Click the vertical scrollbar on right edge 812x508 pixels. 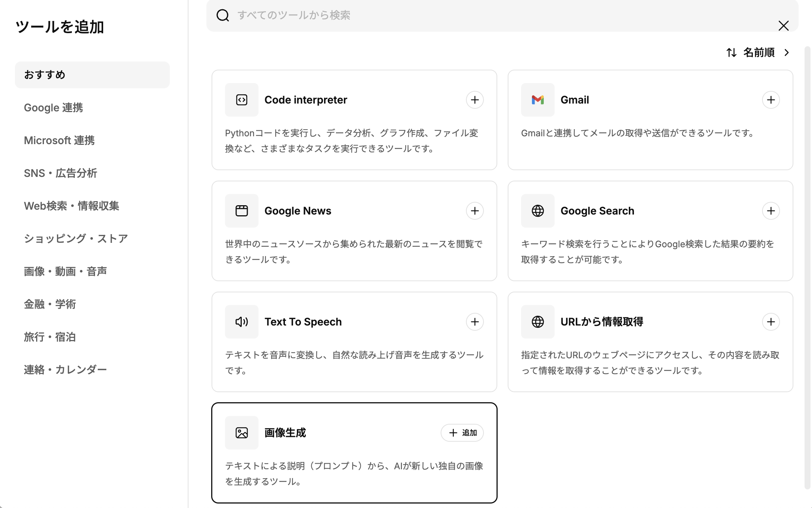click(807, 261)
